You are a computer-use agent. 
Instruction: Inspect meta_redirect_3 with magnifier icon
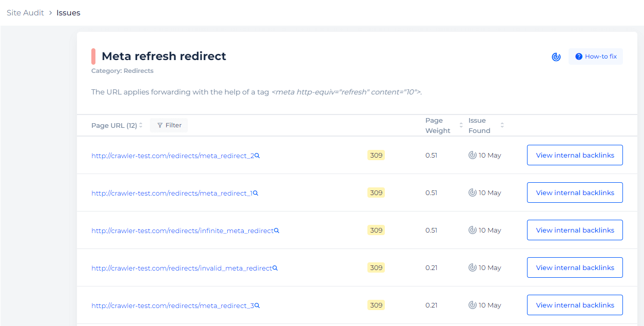[x=257, y=305]
